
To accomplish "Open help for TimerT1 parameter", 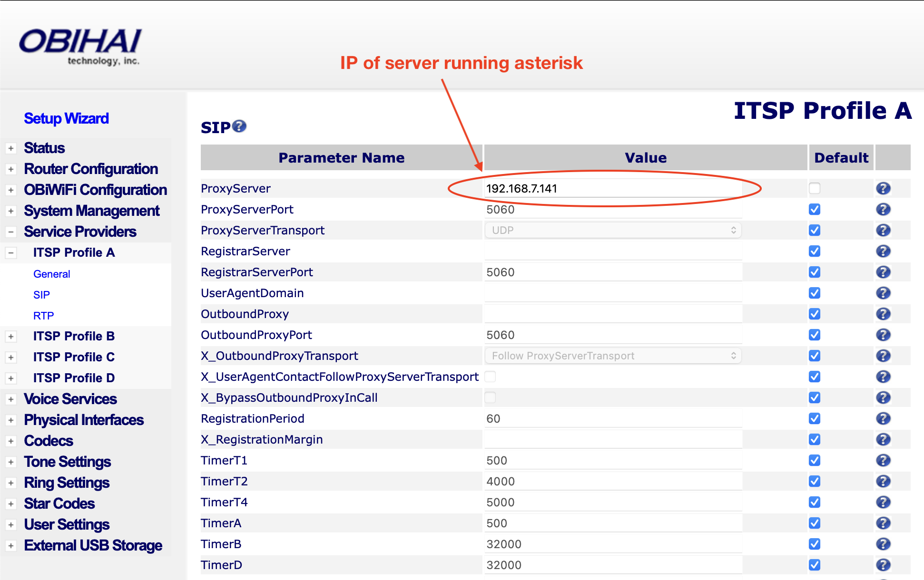I will 883,460.
